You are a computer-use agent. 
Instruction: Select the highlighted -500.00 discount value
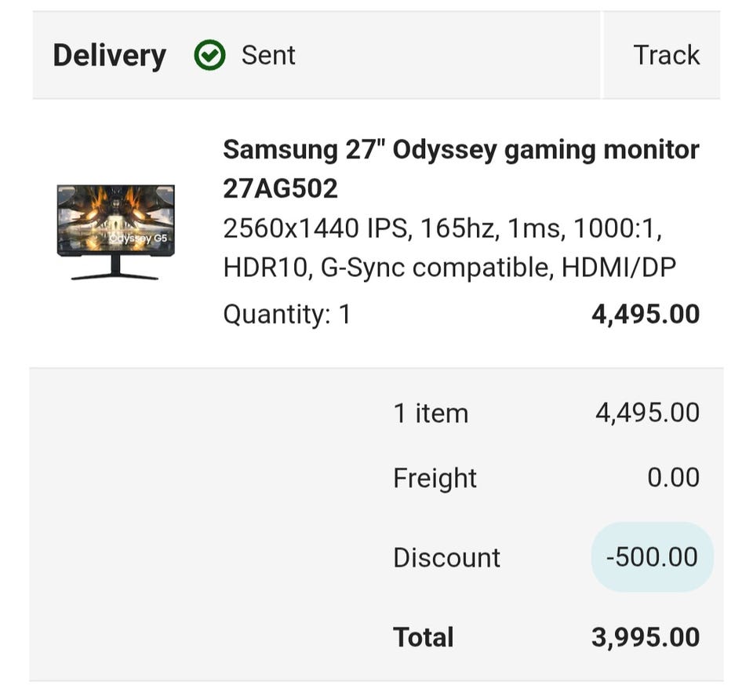tap(652, 557)
